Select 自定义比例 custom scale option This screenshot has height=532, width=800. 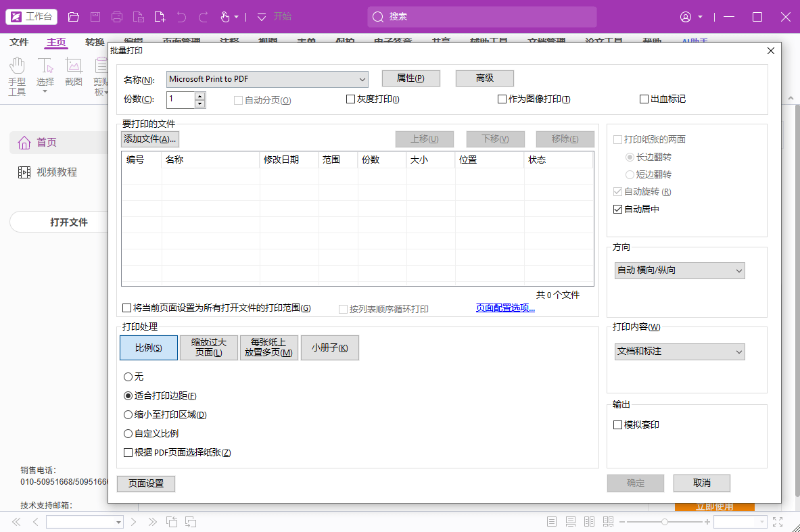(x=128, y=433)
